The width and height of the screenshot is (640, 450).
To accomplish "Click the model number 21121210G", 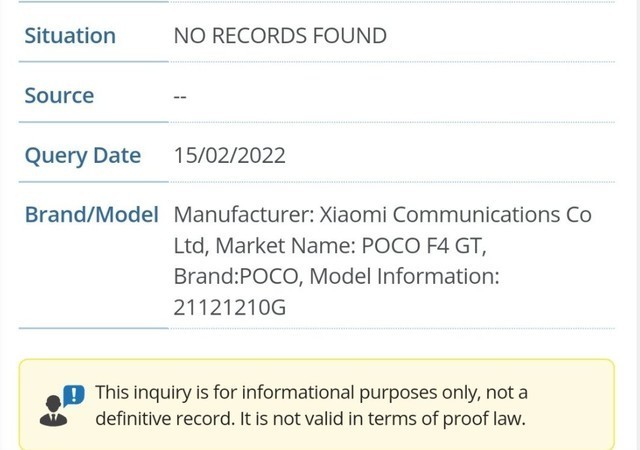I will coord(229,308).
